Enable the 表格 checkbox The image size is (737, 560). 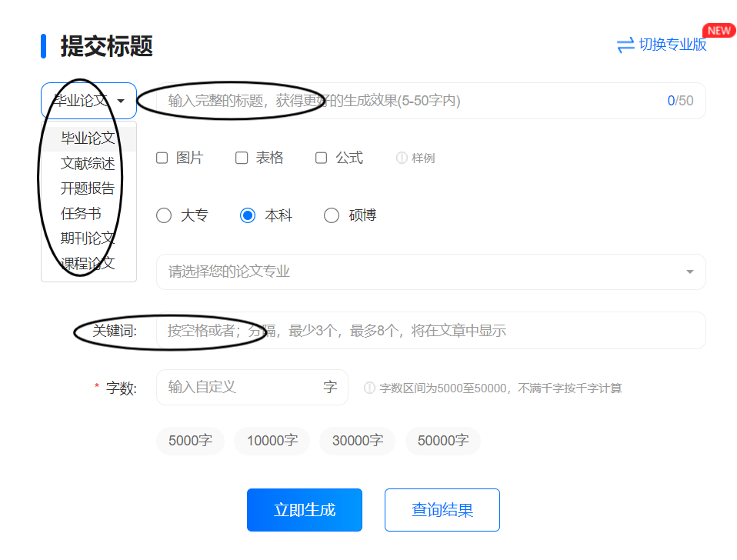pyautogui.click(x=242, y=158)
